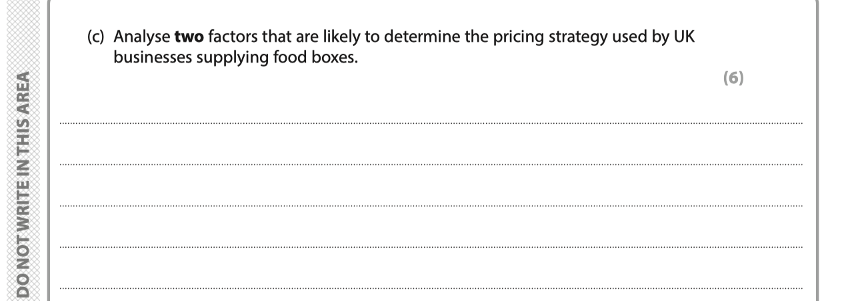868x301 pixels.
Task: Select the bold word "two"
Action: coord(178,38)
